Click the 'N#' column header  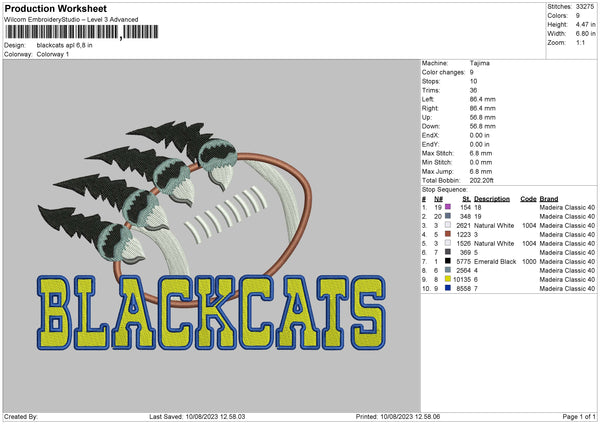(x=438, y=199)
